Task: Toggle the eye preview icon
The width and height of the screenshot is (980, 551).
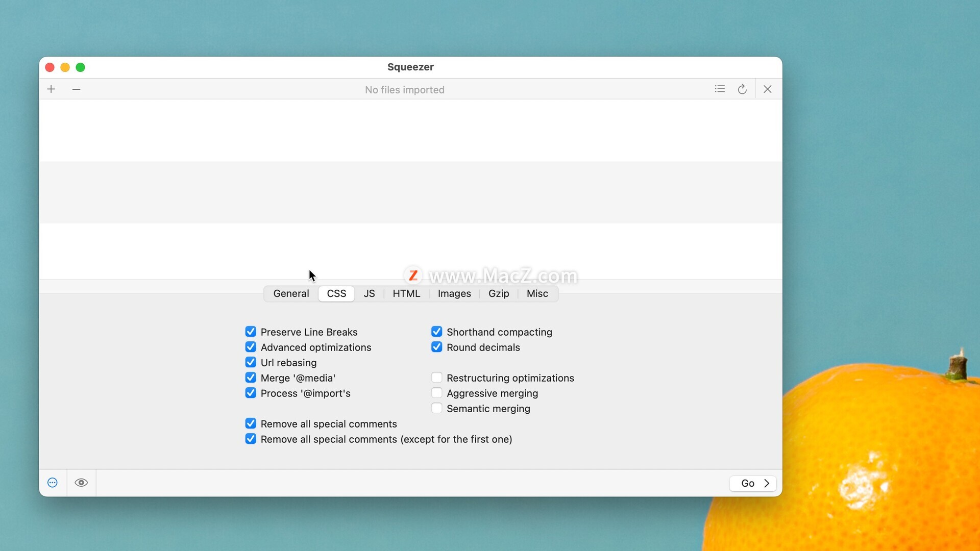Action: 81,483
